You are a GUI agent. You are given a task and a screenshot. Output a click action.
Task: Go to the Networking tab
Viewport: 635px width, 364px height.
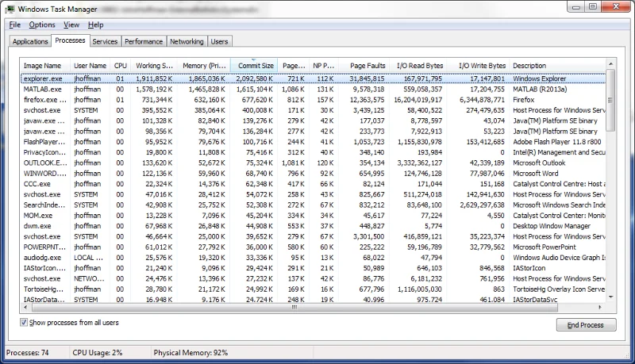(x=187, y=41)
